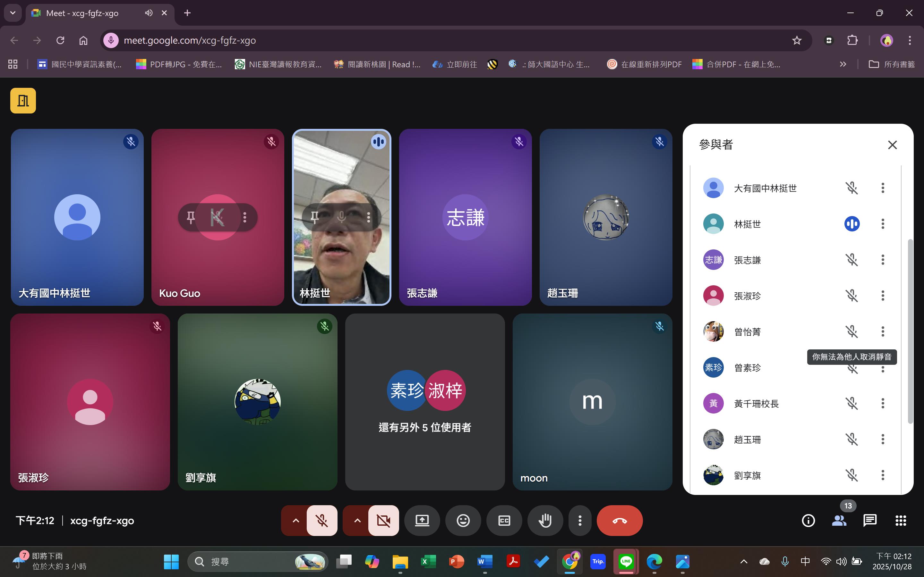Hang up the call
The image size is (924, 577).
[619, 520]
